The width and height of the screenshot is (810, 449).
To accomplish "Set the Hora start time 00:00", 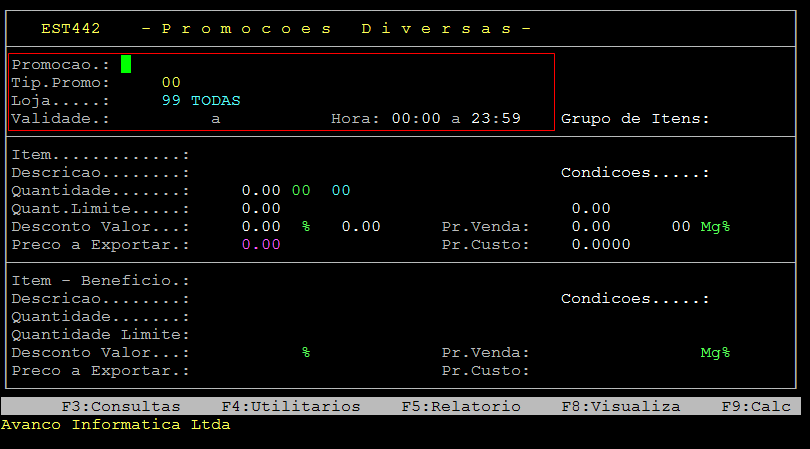I will 416,118.
